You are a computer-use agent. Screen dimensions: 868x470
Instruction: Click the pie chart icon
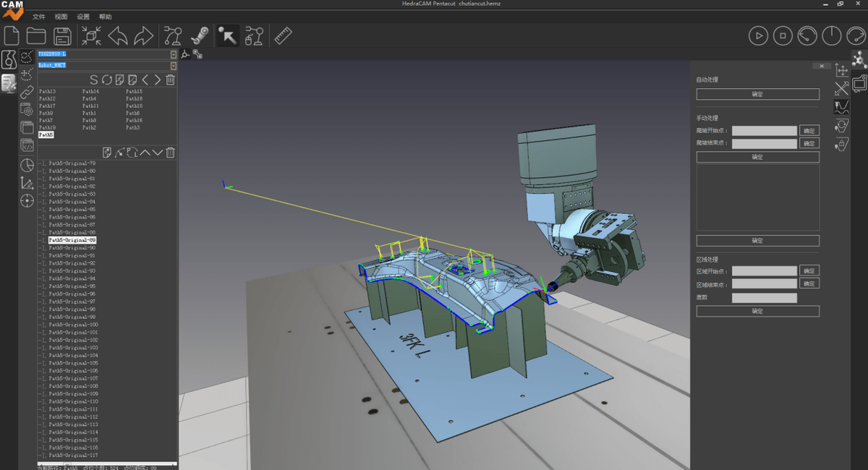coord(27,165)
